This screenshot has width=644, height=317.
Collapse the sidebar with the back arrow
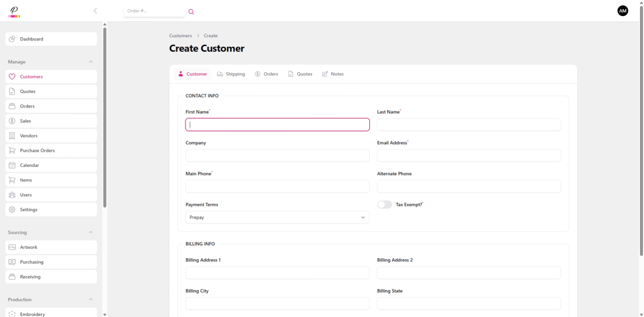tap(95, 11)
